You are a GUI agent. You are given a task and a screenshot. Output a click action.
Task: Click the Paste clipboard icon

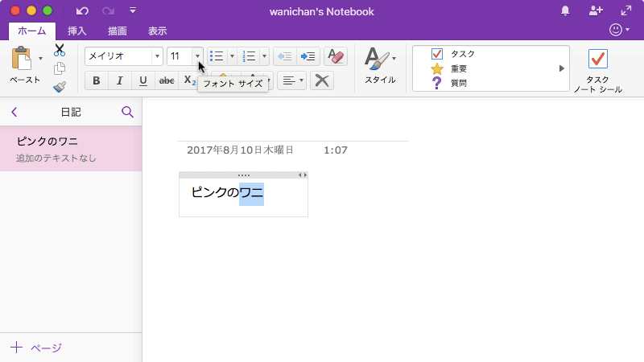click(x=22, y=59)
